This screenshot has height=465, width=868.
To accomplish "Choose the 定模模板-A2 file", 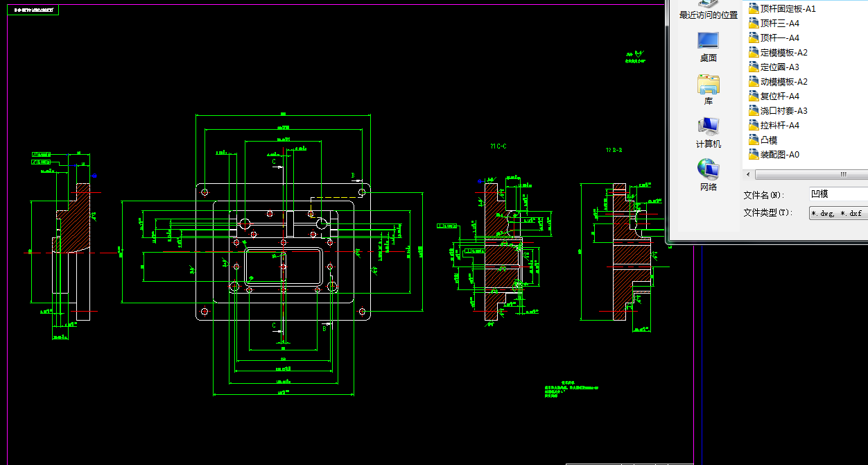I will (778, 53).
